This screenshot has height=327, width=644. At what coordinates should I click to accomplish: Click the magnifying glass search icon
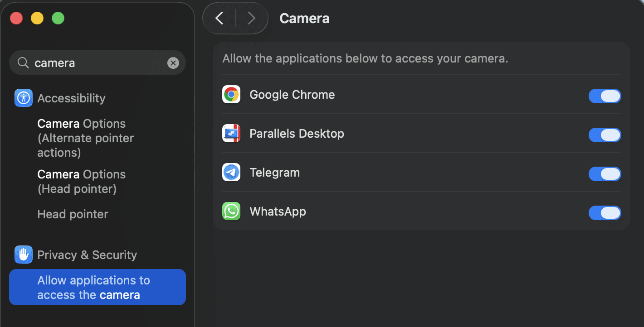click(x=23, y=63)
